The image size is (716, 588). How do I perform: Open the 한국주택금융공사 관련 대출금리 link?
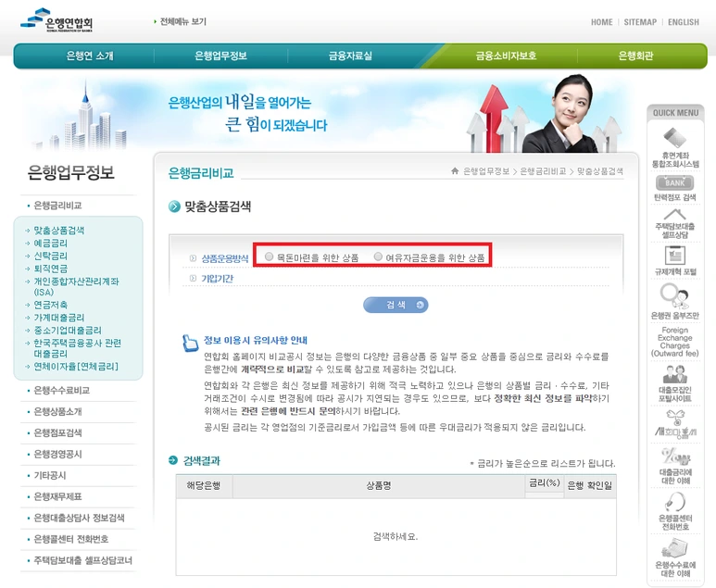pos(77,348)
